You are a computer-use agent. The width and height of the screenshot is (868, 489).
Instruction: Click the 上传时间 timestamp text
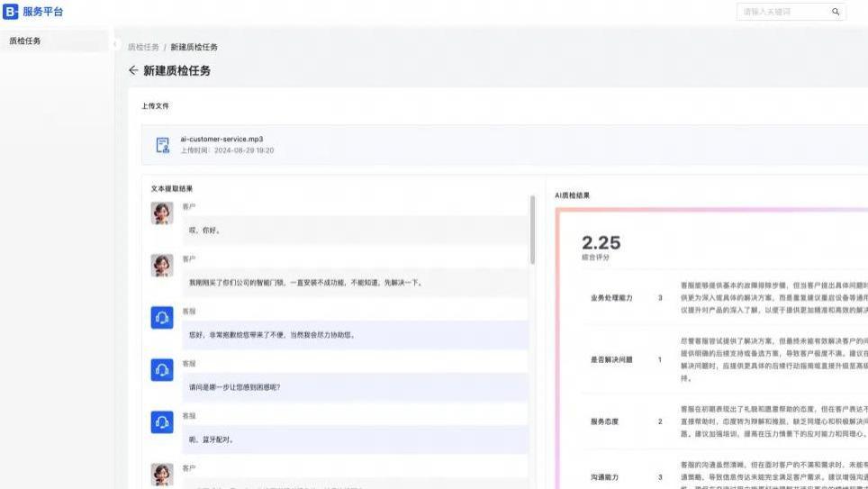click(227, 150)
